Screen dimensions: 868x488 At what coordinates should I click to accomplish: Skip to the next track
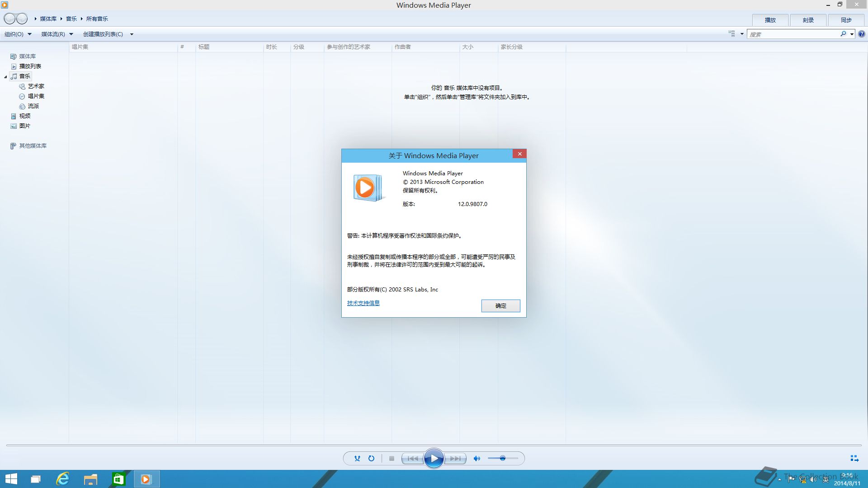[x=455, y=458]
